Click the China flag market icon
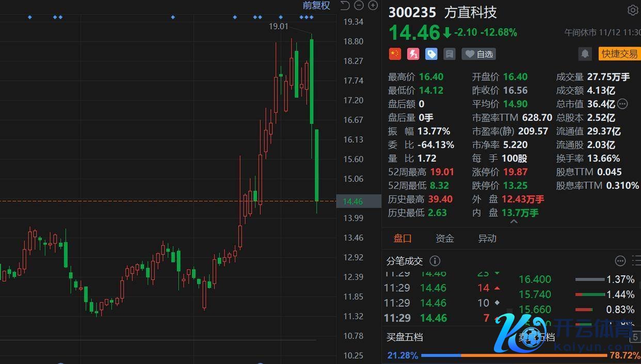This screenshot has width=641, height=364. point(395,54)
